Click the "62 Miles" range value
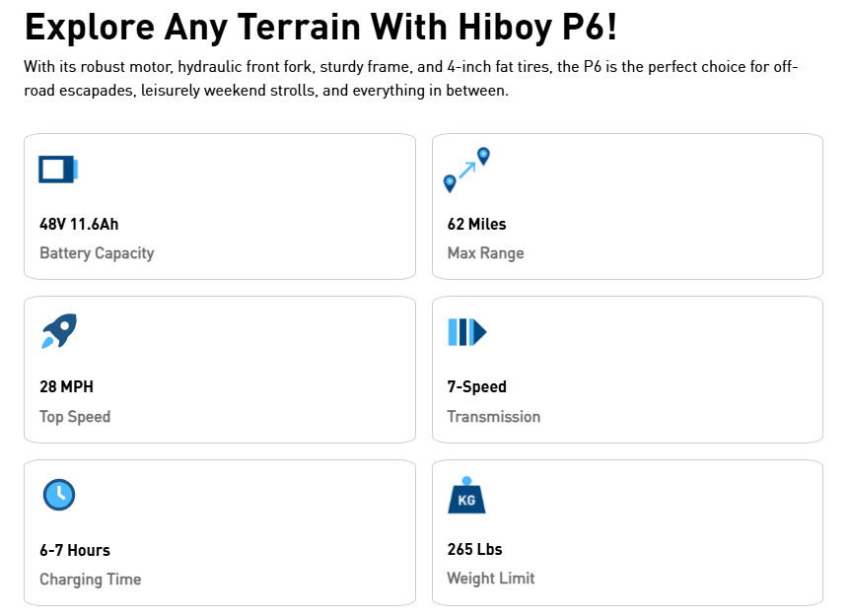Screen dimensions: 848x616 476,224
